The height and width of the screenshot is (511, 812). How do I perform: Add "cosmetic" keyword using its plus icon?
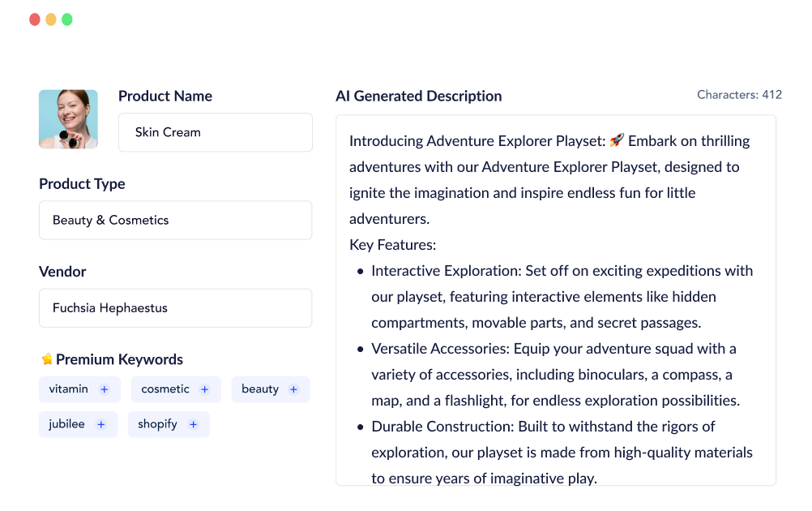(x=204, y=389)
